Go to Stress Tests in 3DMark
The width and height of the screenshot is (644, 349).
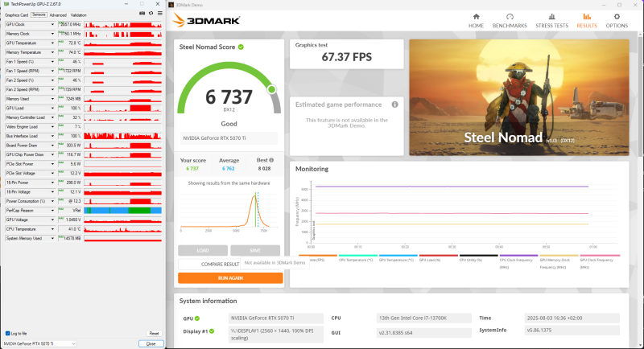(551, 20)
